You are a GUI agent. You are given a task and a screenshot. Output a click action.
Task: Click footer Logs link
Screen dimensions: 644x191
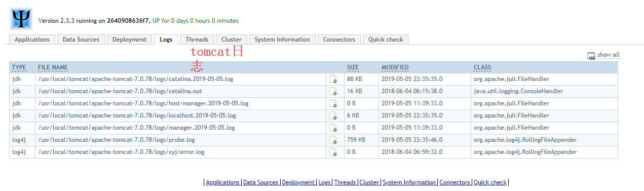[324, 182]
